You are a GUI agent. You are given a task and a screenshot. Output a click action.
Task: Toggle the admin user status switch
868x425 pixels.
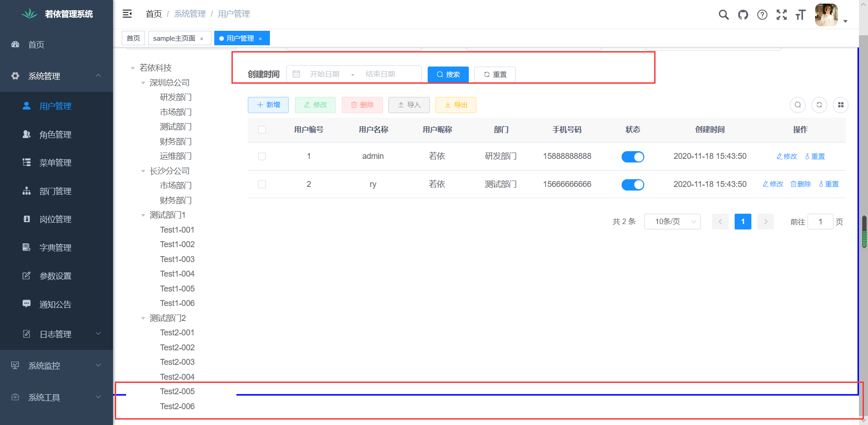click(633, 157)
